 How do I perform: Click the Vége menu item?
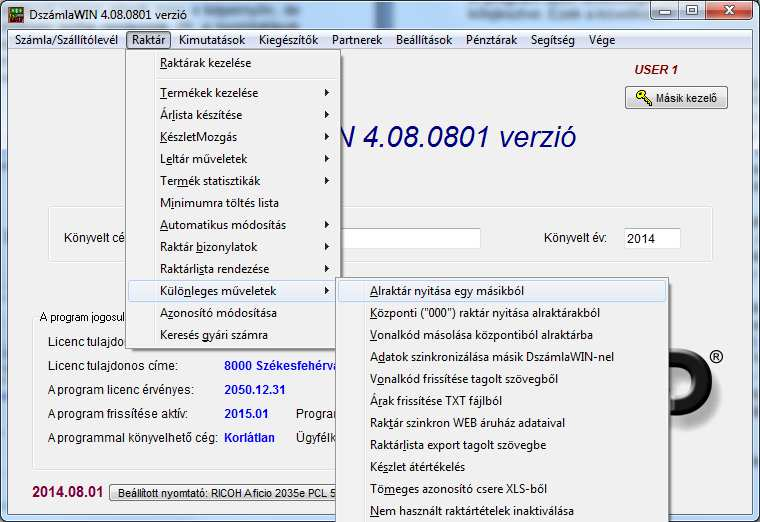[602, 40]
